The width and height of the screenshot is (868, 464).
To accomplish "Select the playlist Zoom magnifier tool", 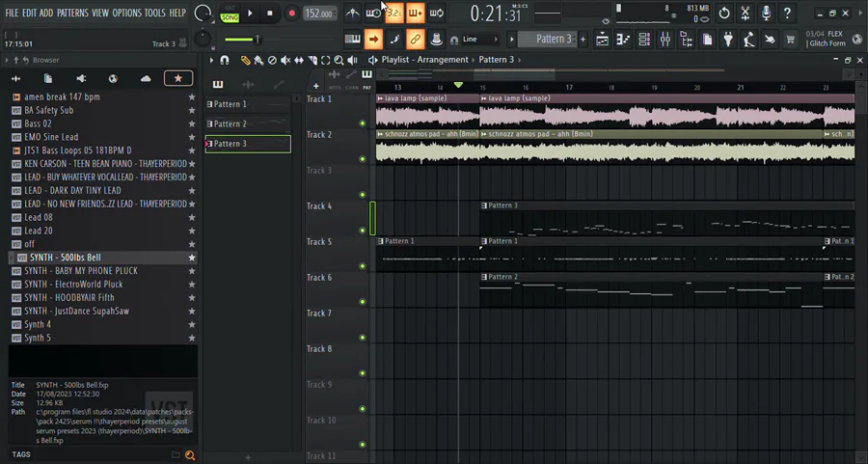I will click(339, 60).
